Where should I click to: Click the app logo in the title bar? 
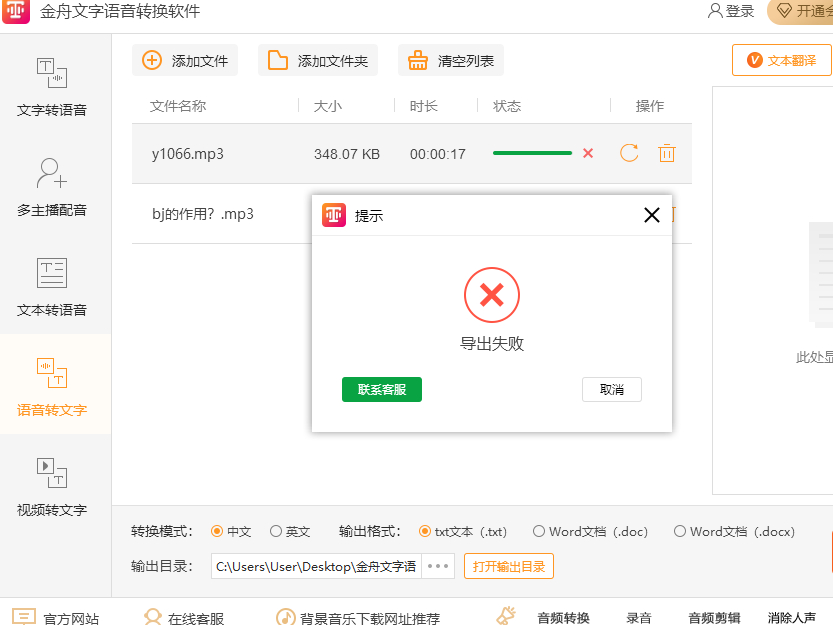(x=16, y=11)
